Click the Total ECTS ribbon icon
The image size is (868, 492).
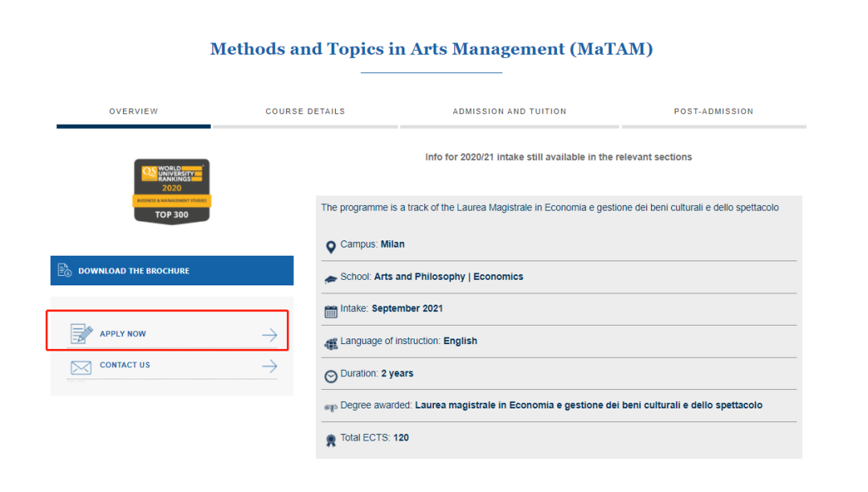330,441
